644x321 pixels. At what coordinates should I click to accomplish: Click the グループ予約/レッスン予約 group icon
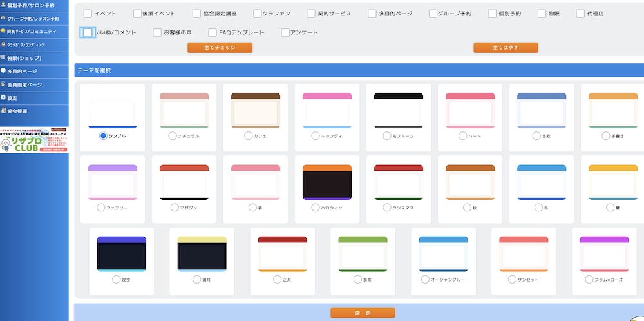(x=3, y=18)
